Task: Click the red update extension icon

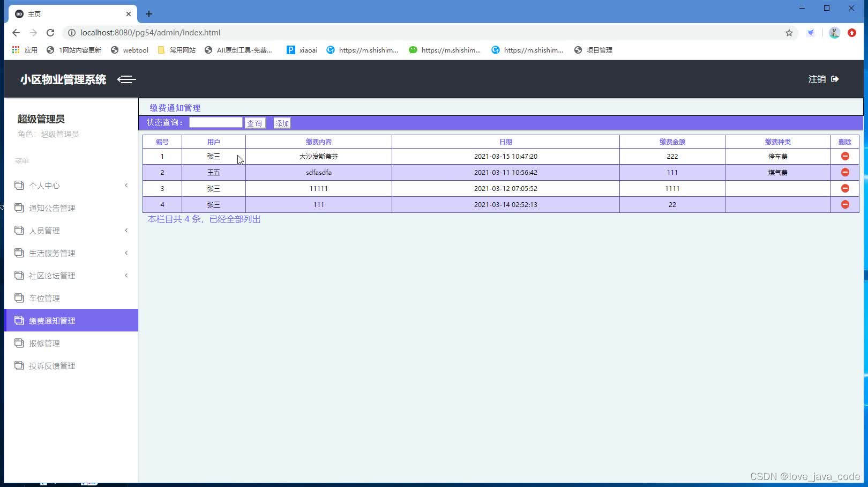Action: click(x=852, y=33)
